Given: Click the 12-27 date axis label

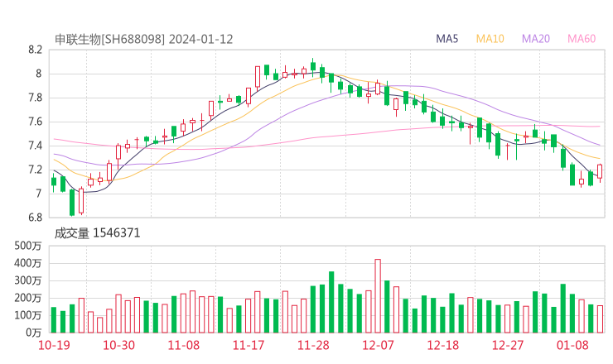Looking at the screenshot, I should pyautogui.click(x=508, y=345).
